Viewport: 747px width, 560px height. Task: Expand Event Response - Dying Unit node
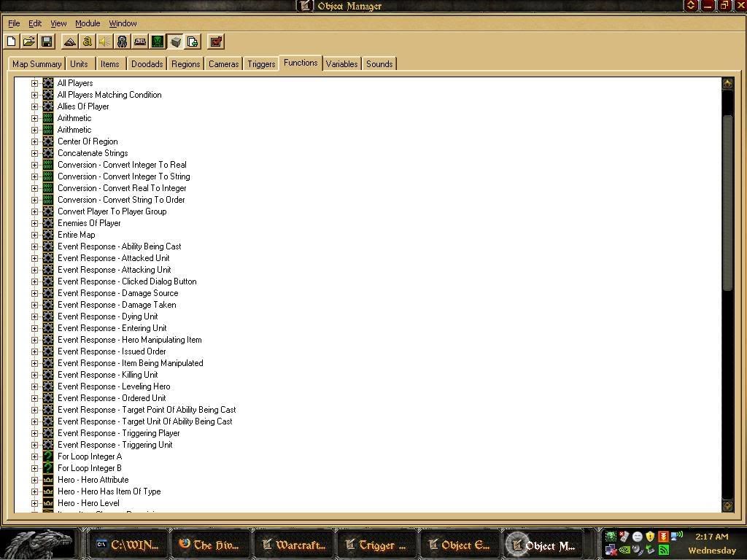point(34,316)
